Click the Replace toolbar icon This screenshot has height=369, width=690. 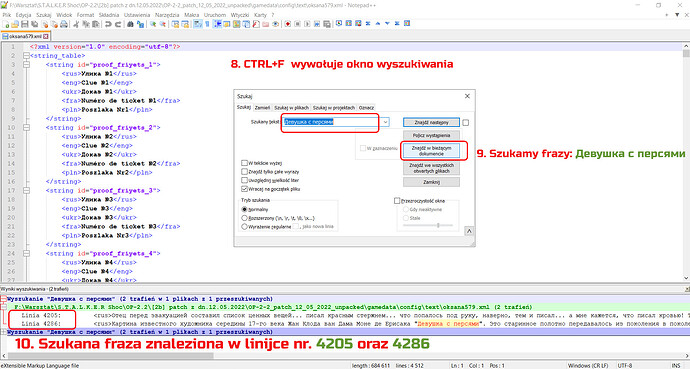point(140,24)
